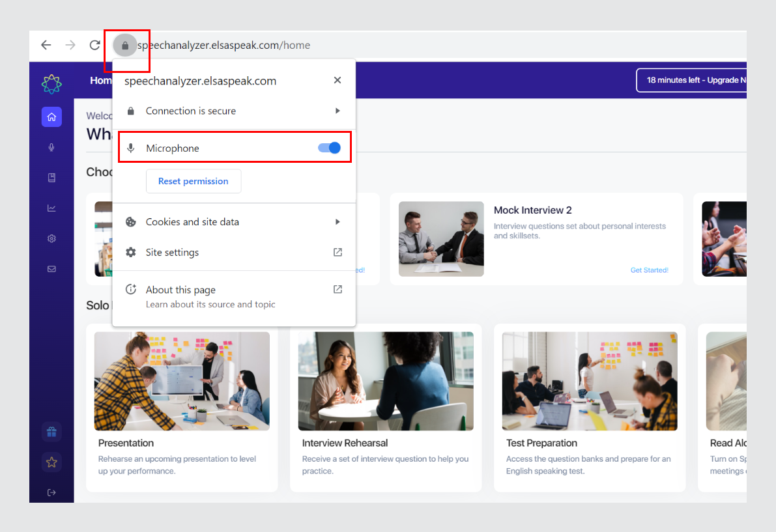Click Get Started on Mock Interview 2
776x532 pixels.
pos(649,270)
